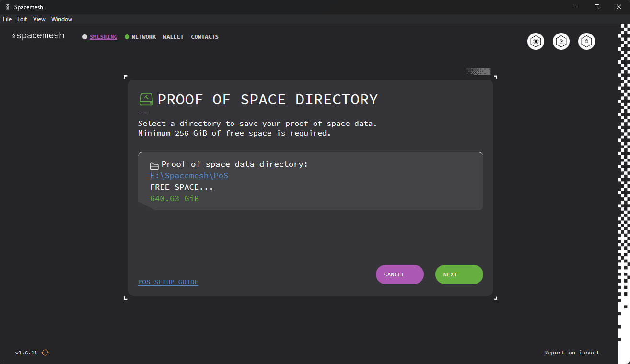Open the View menu
630x364 pixels.
pos(39,19)
